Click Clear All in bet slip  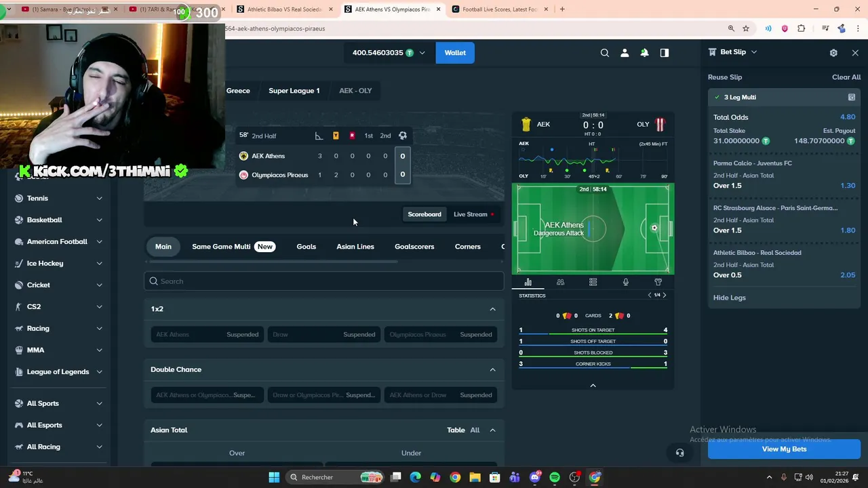click(x=846, y=77)
